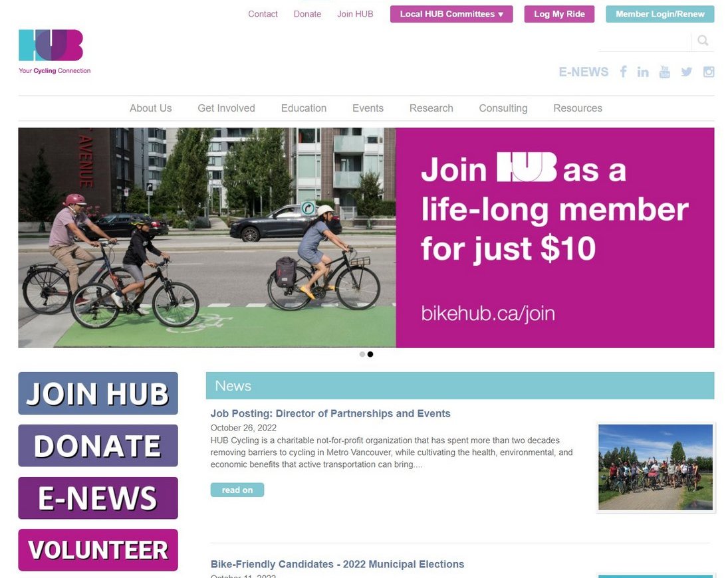Click the Log My Ride button
Screen dimensions: 728x578
[x=559, y=14]
